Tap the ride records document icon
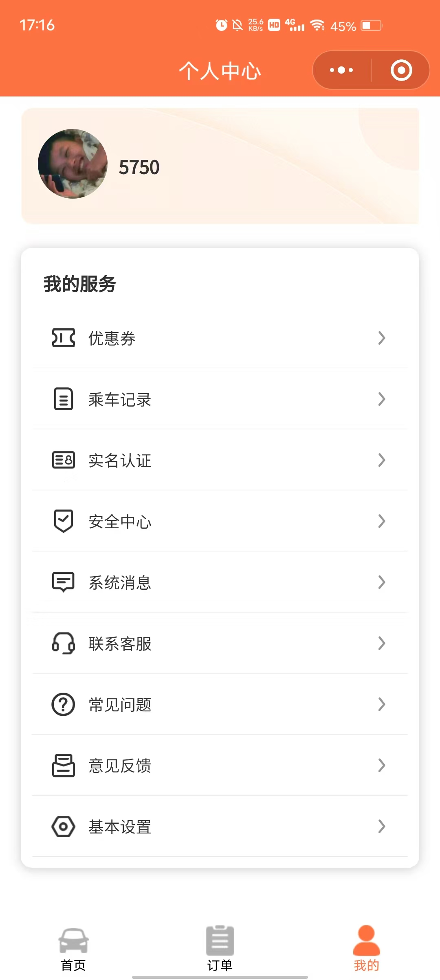 (x=63, y=399)
